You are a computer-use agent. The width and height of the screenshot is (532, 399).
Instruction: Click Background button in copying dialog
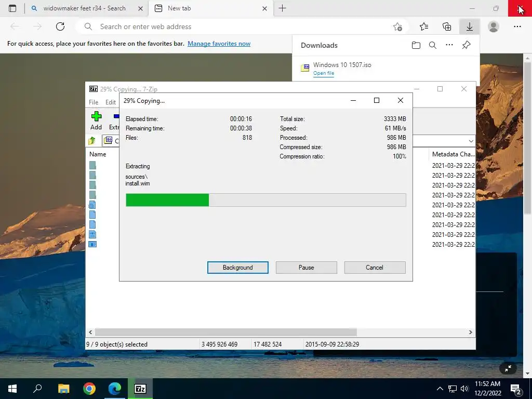pos(237,268)
